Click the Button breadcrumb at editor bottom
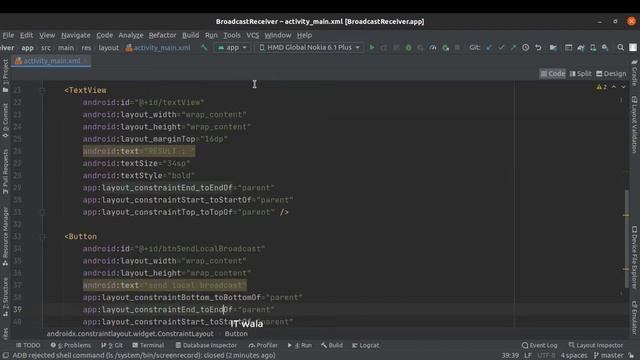 pyautogui.click(x=236, y=334)
